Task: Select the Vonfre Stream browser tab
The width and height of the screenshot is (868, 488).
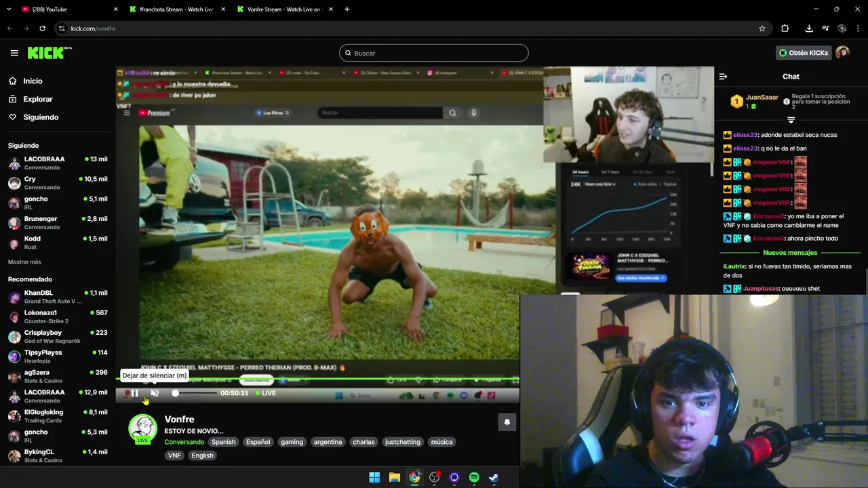Action: tap(283, 9)
